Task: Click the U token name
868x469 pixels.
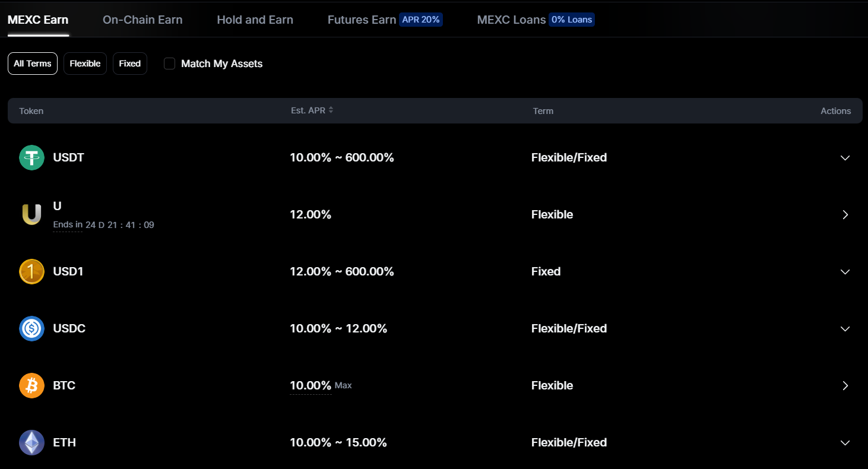Action: [58, 206]
